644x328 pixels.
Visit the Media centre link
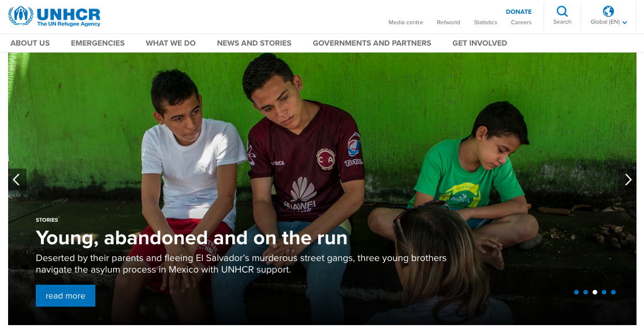406,23
